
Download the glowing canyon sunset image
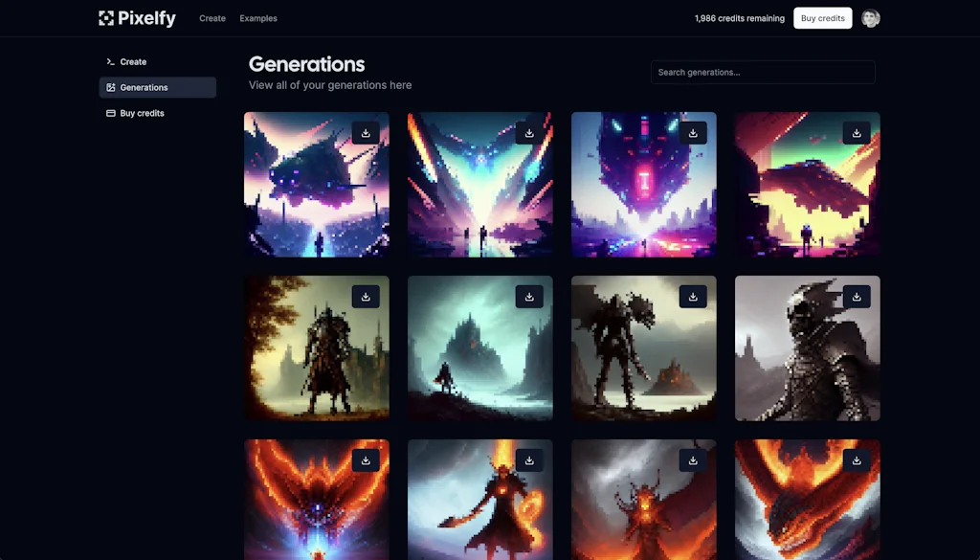(x=856, y=133)
